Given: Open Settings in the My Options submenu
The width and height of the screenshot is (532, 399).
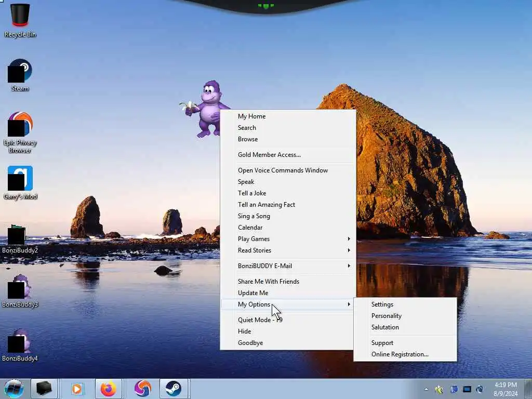Looking at the screenshot, I should (x=405, y=304).
